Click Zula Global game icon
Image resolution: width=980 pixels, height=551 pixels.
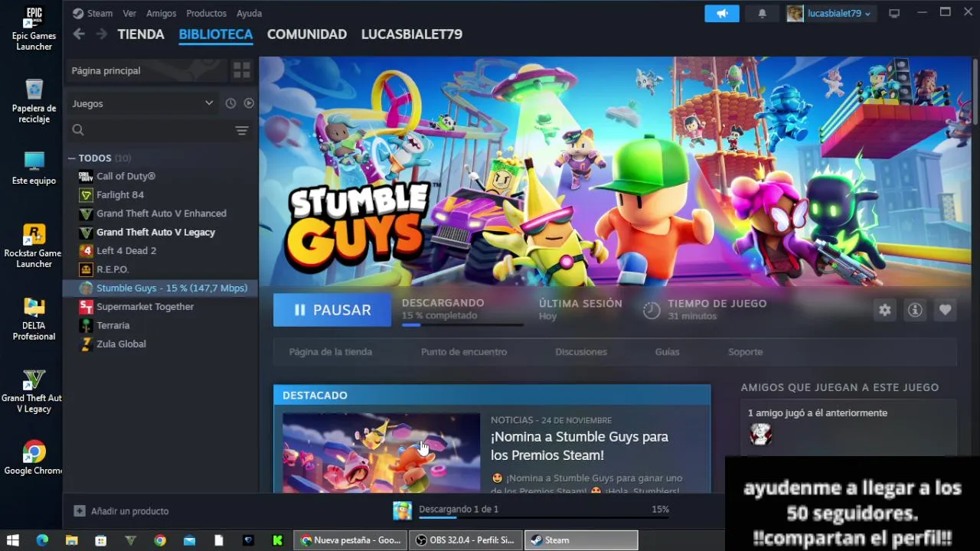point(86,344)
